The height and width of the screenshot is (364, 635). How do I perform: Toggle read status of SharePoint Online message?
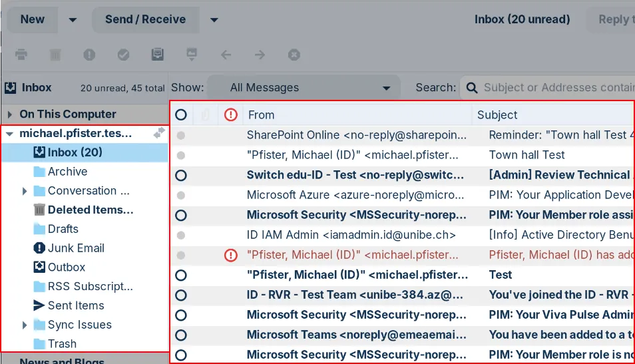tap(181, 135)
